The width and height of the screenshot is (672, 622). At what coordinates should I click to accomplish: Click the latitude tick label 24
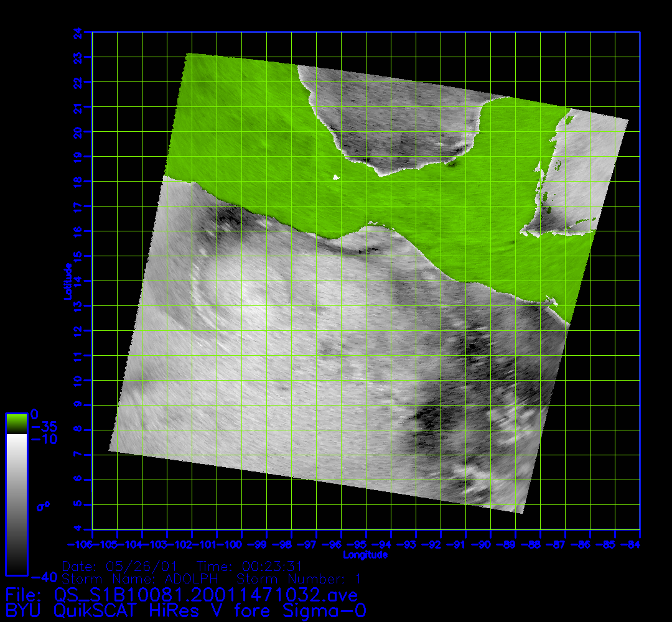point(78,32)
